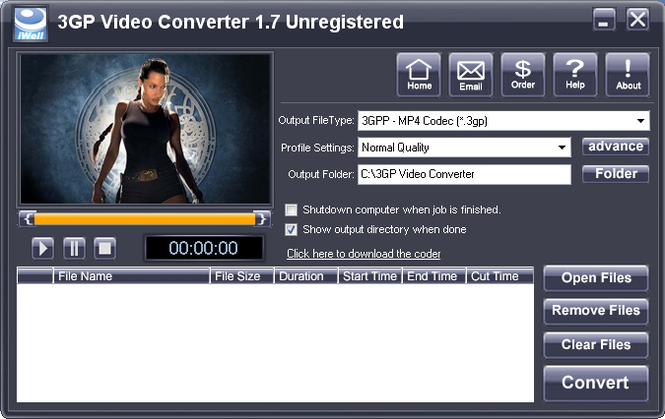Click the Remove Files button

[596, 311]
